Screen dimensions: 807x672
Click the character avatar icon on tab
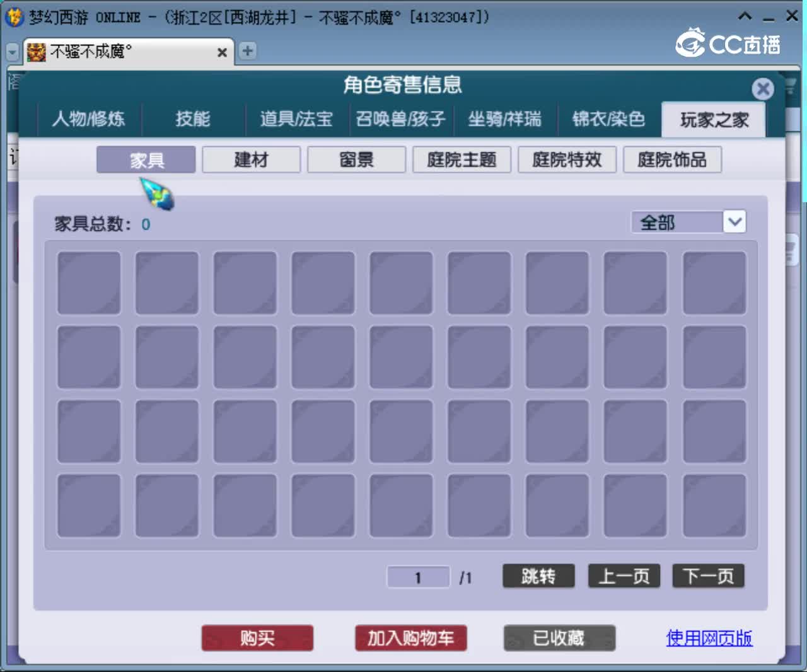point(37,52)
